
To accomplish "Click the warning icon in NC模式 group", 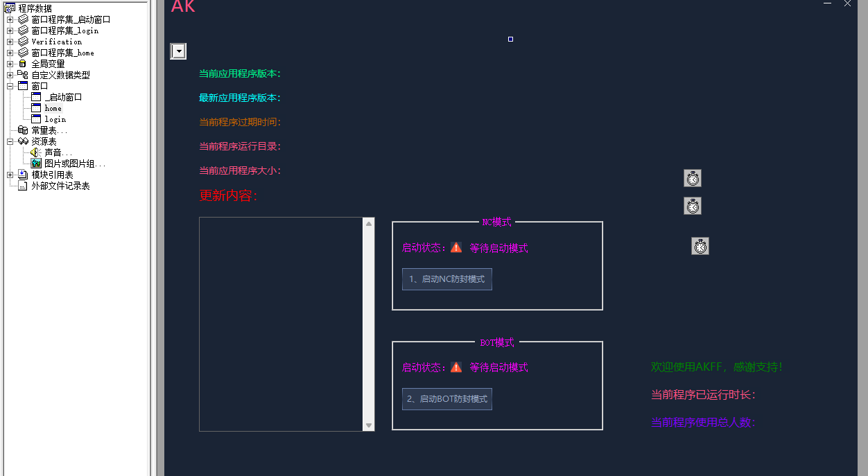I will [x=456, y=247].
